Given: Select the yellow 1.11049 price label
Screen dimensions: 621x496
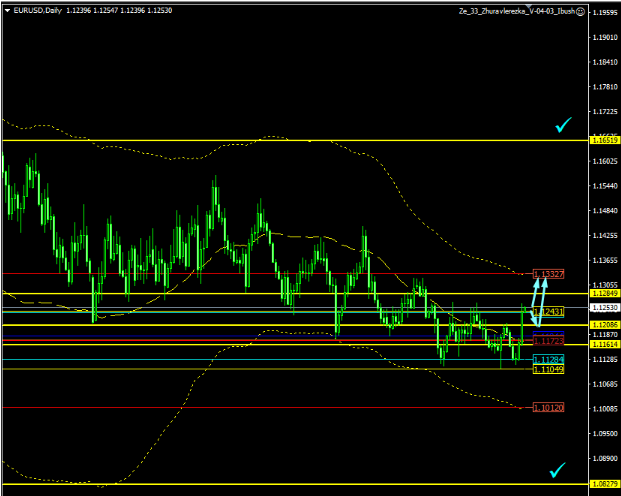Looking at the screenshot, I should point(549,369).
